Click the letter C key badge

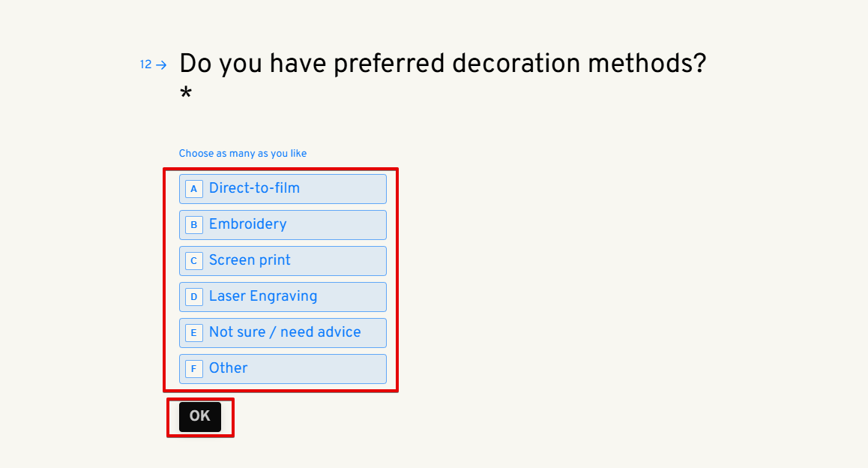tap(194, 261)
